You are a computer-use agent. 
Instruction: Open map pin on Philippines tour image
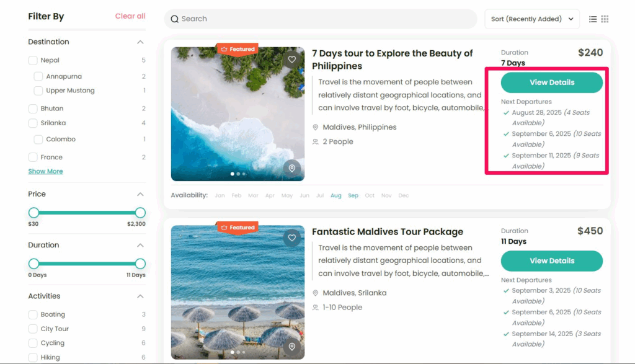click(x=292, y=168)
